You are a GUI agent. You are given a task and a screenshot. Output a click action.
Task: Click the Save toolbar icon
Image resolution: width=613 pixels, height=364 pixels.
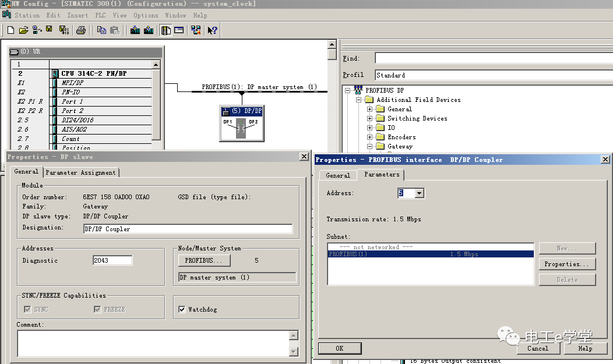(x=50, y=29)
